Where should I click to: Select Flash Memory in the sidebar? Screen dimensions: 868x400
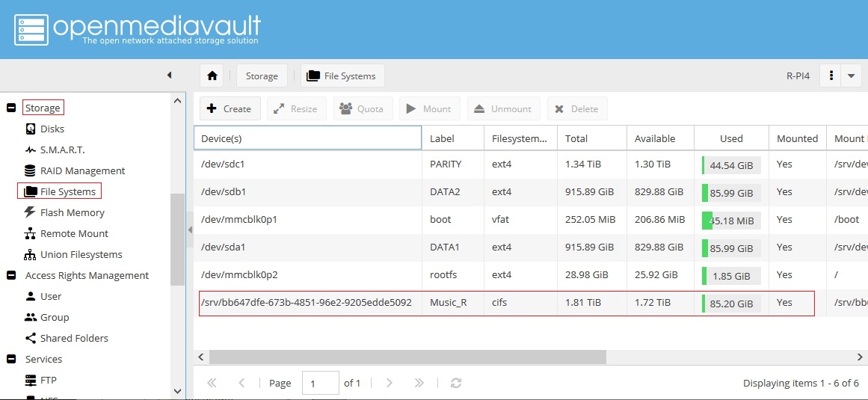tap(73, 212)
